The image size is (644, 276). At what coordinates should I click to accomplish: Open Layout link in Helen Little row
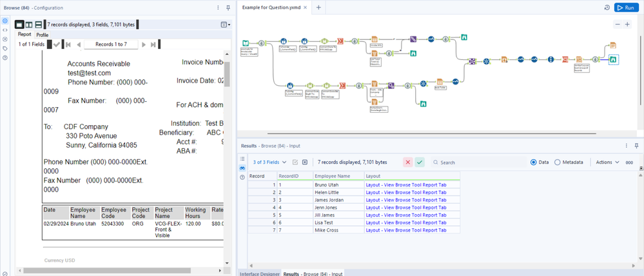[405, 192]
